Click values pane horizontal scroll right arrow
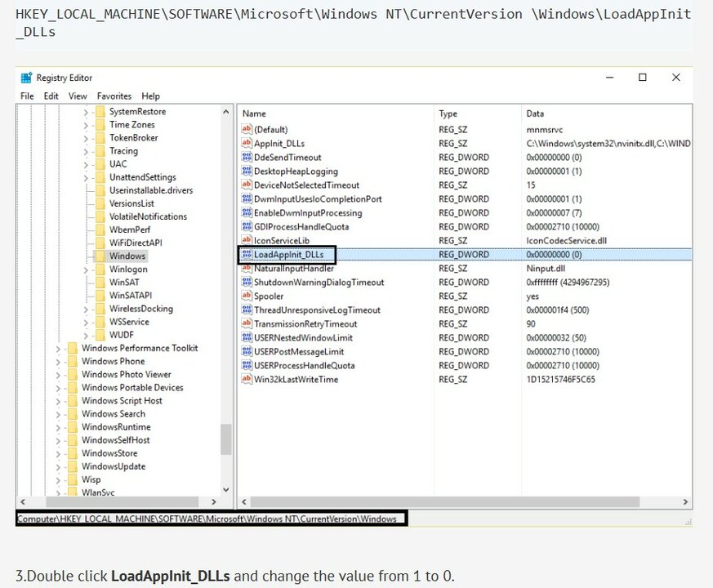Screen dimensions: 713x588 [x=685, y=501]
